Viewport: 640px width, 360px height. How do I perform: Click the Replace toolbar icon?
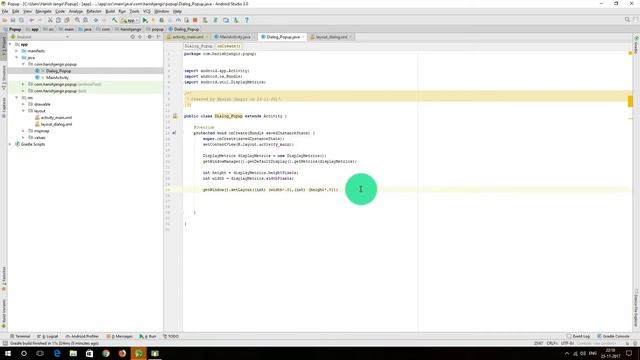coord(85,20)
